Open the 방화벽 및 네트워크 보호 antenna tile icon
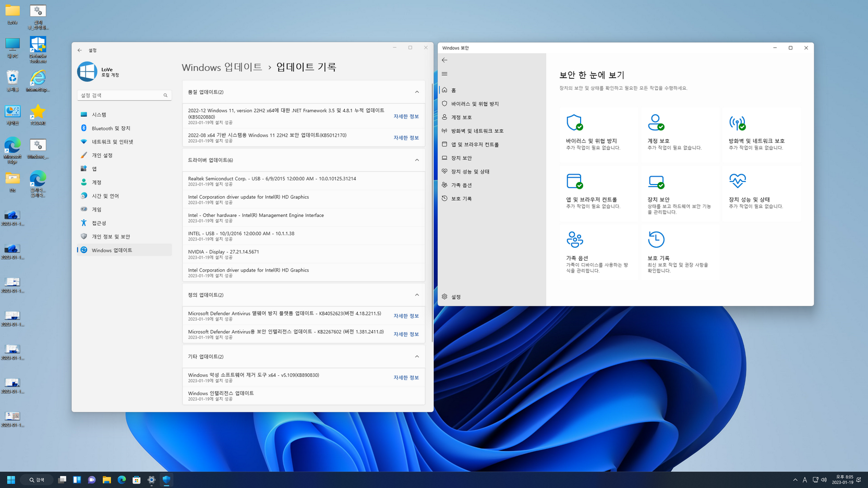The height and width of the screenshot is (488, 868). tap(737, 123)
